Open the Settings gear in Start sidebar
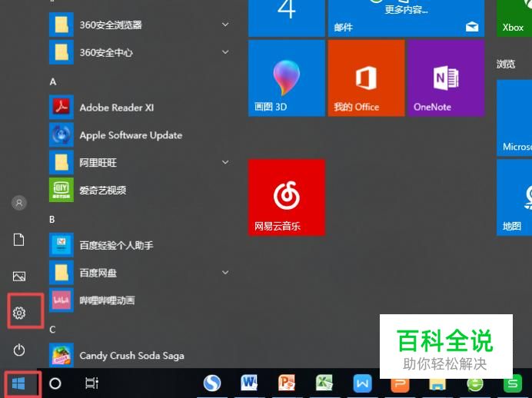This screenshot has height=398, width=532. (x=19, y=313)
